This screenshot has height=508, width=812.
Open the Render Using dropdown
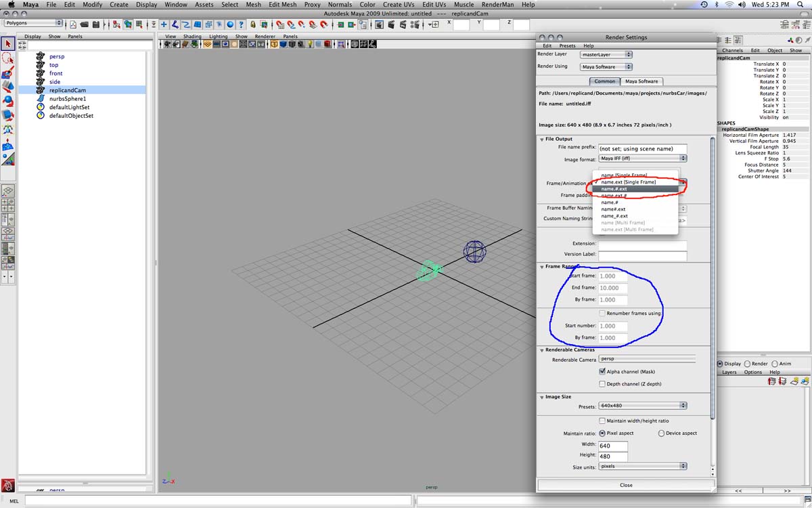click(606, 67)
